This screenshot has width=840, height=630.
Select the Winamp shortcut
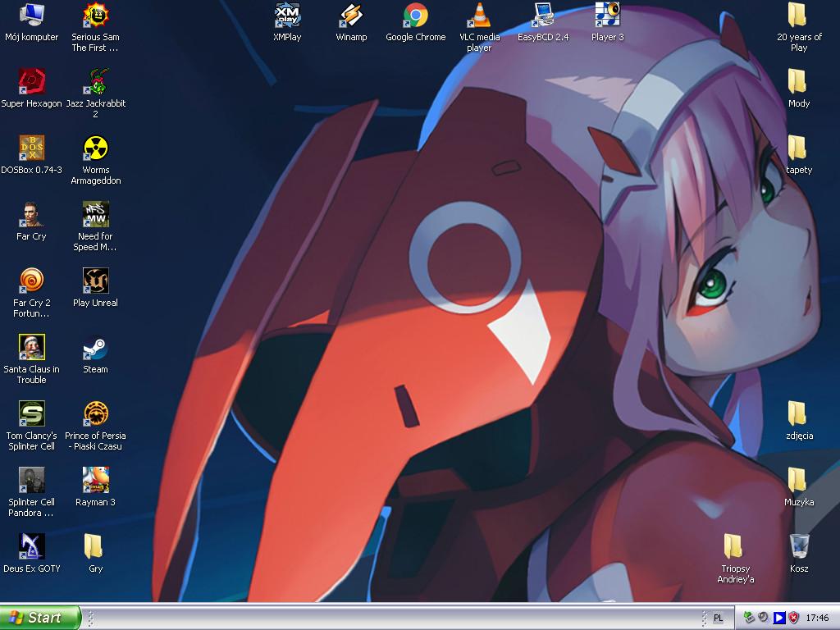tap(351, 15)
